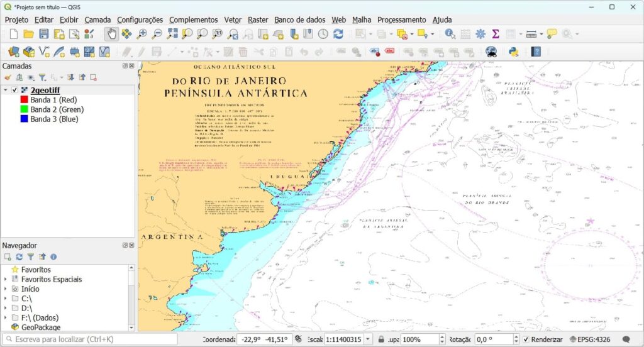Open temporal controller clock icon
The image size is (644, 347).
pos(323,34)
